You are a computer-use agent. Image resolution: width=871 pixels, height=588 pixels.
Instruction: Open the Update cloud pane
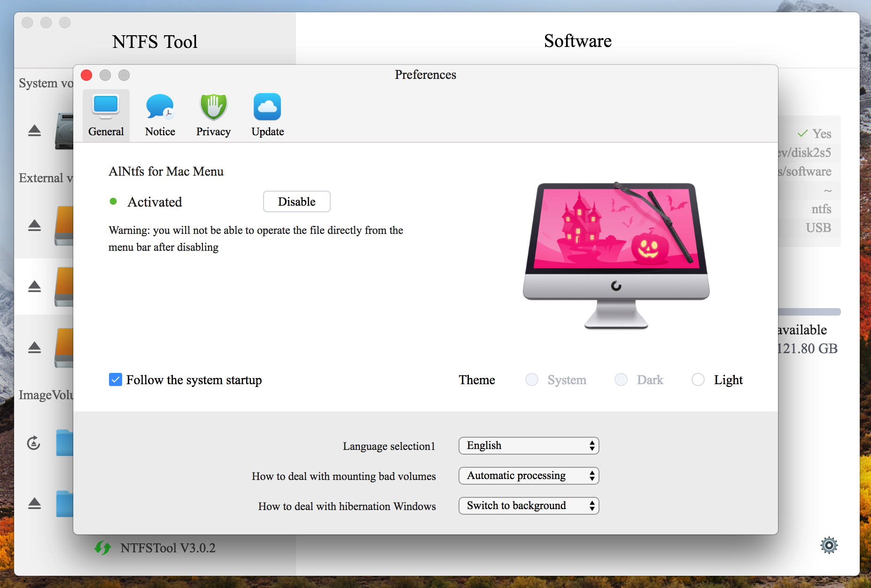(267, 115)
